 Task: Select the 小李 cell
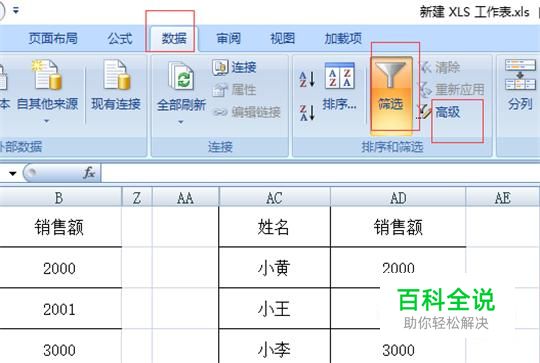274,346
